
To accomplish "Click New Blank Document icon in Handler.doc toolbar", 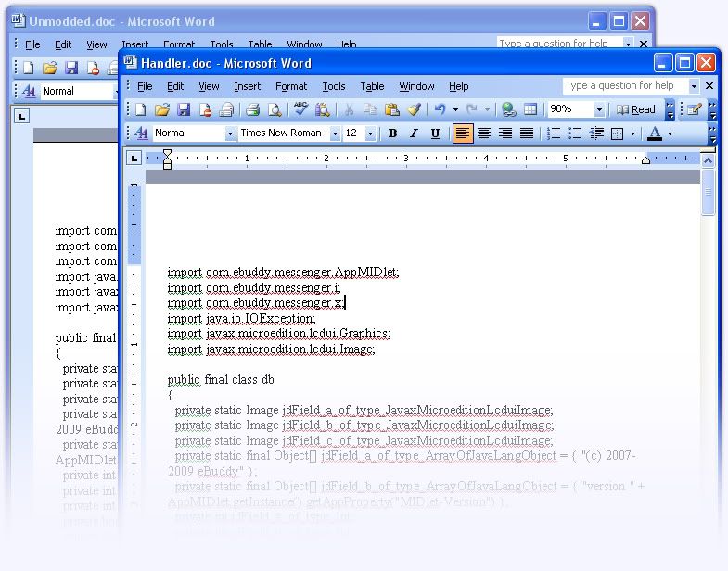I will tap(140, 109).
